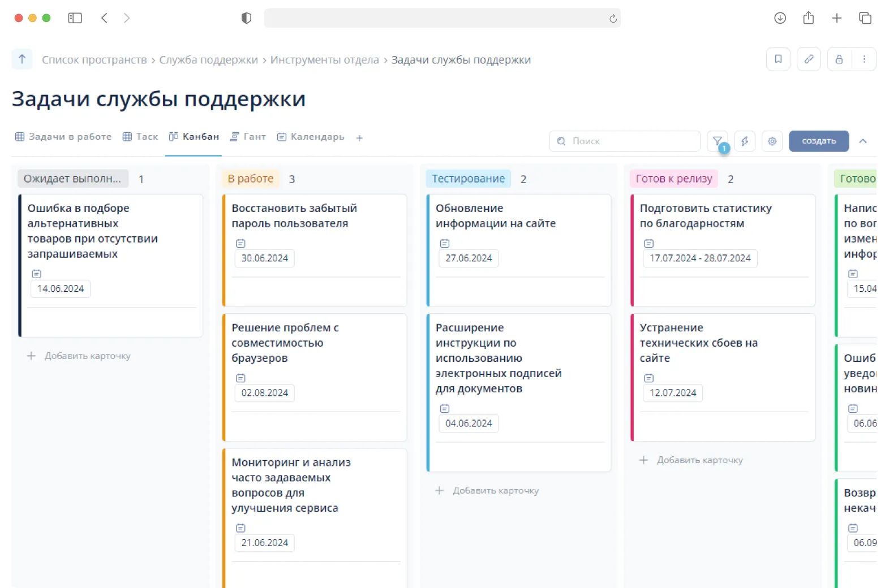Open the gear view settings icon

[x=772, y=141]
